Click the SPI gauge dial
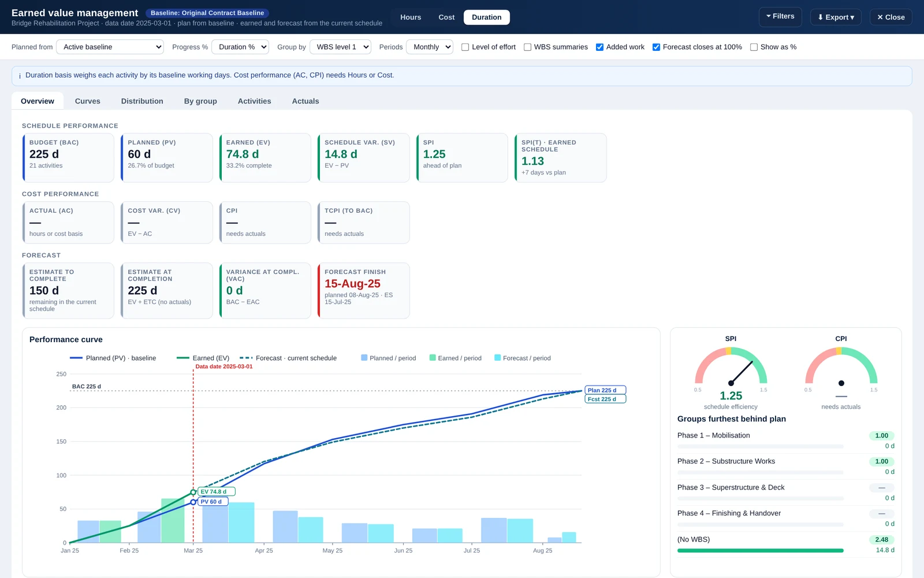924x578 pixels. coord(731,366)
